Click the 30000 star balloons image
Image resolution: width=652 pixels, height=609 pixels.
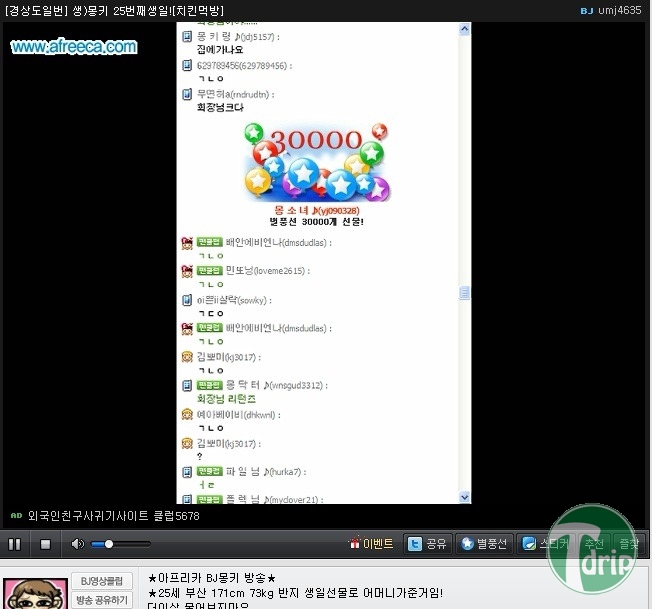317,162
